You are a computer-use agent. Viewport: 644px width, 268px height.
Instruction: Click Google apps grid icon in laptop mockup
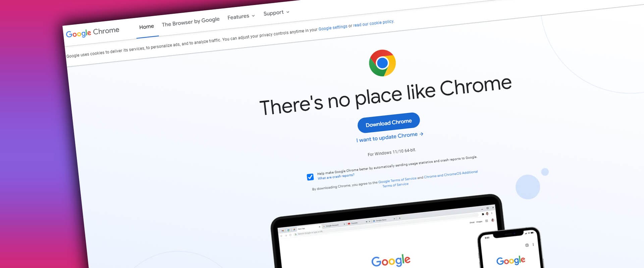pos(487,221)
